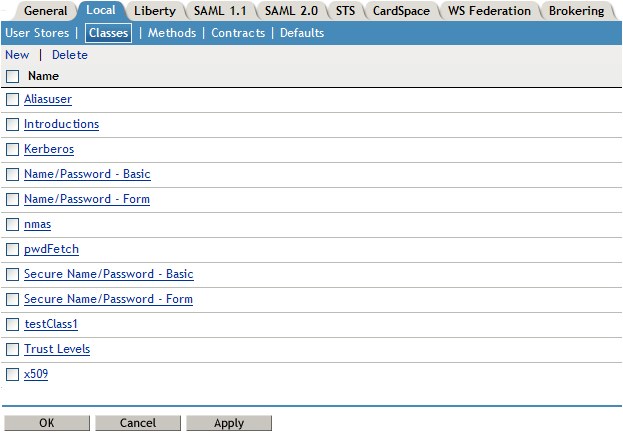Tick the x509 checkbox
This screenshot has height=433, width=623.
[12, 374]
